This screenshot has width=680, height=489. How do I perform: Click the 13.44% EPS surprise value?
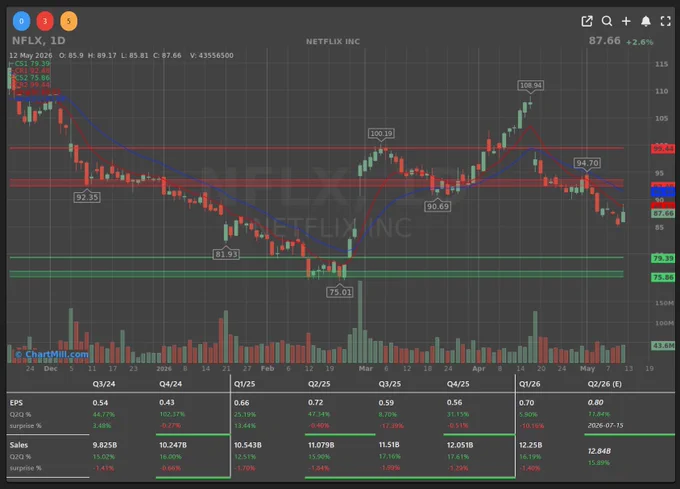tap(245, 426)
